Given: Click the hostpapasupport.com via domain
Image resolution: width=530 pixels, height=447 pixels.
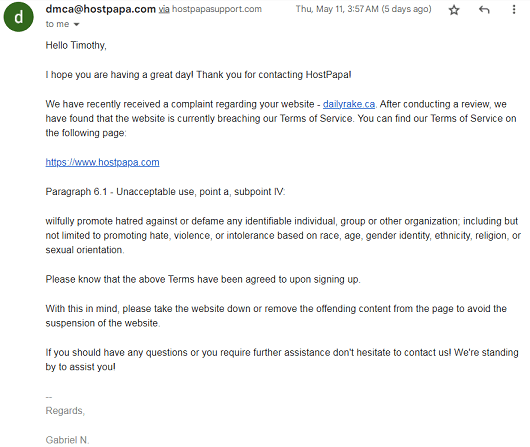Looking at the screenshot, I should point(217,9).
